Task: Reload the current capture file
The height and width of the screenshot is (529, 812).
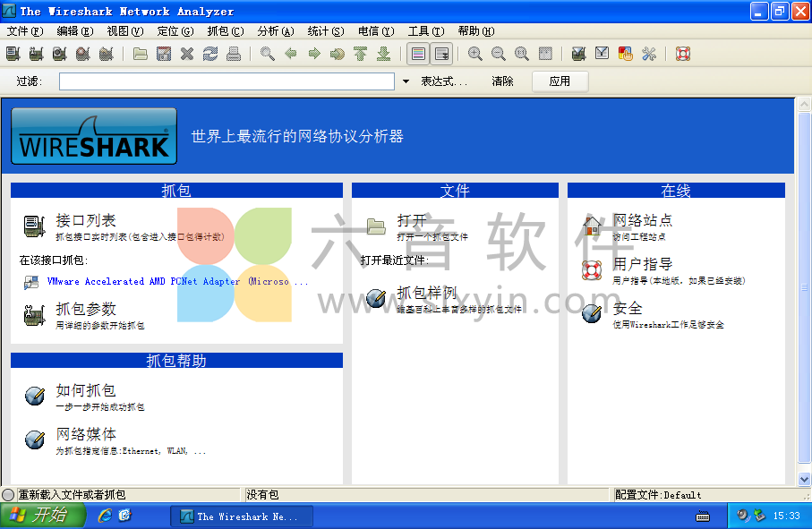Action: point(209,54)
